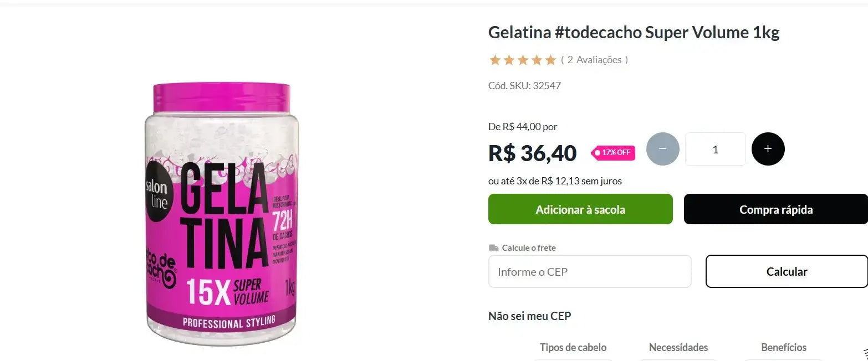The width and height of the screenshot is (868, 361).
Task: Click the third rating star
Action: tap(523, 60)
